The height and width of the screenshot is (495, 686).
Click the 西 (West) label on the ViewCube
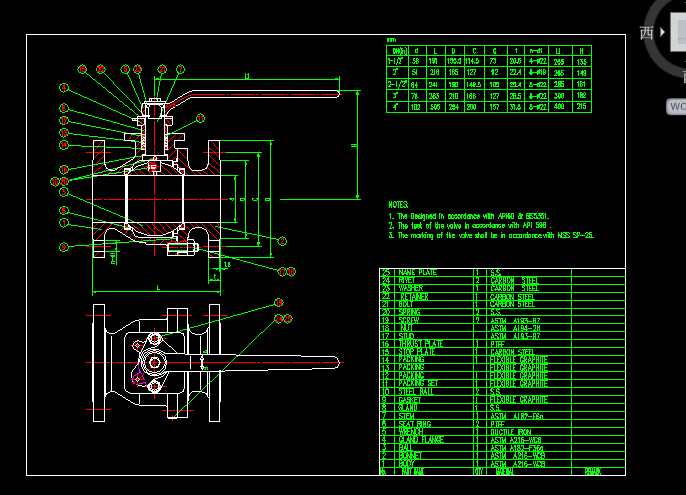click(647, 33)
